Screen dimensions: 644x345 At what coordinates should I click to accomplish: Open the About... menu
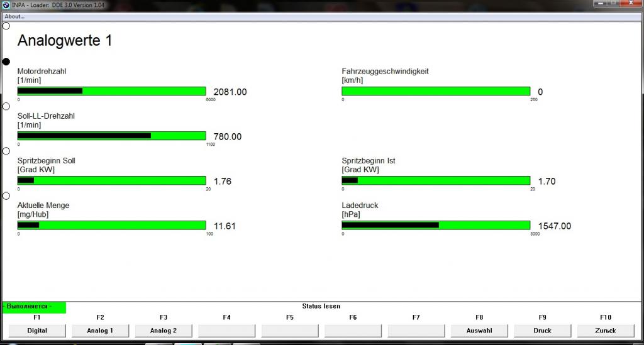(14, 16)
